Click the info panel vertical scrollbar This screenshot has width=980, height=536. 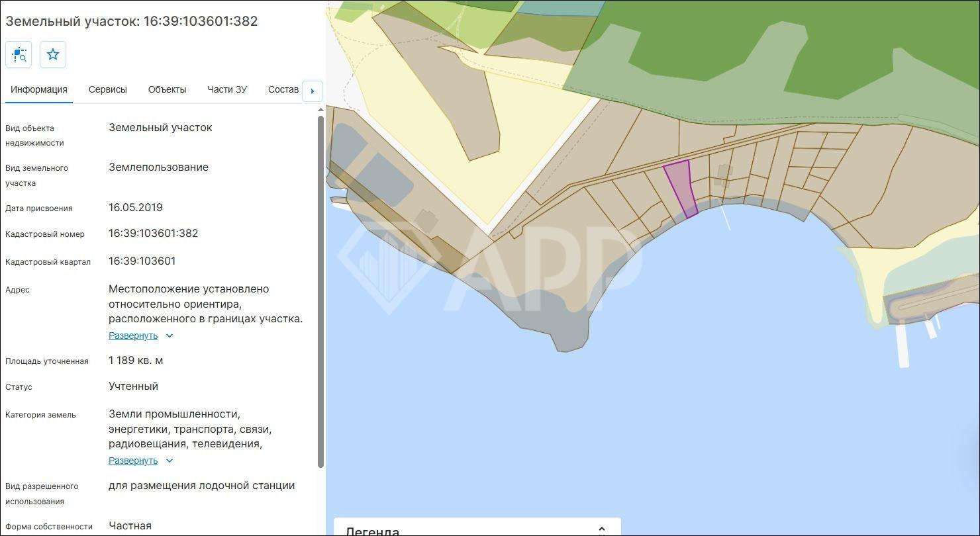tap(321, 291)
